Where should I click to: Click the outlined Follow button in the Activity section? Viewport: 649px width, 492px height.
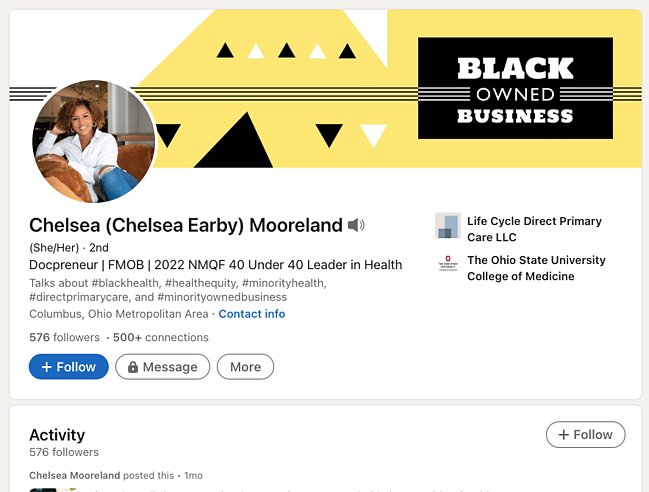click(586, 434)
